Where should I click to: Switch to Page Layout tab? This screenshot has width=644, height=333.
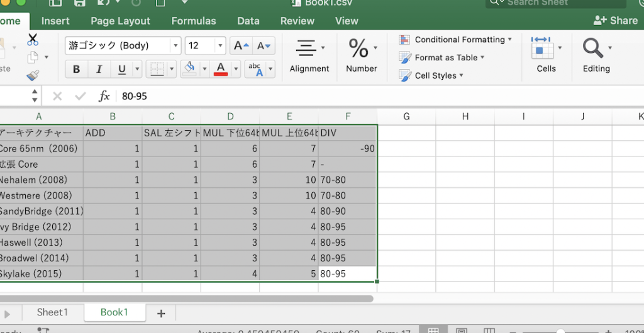tap(120, 21)
